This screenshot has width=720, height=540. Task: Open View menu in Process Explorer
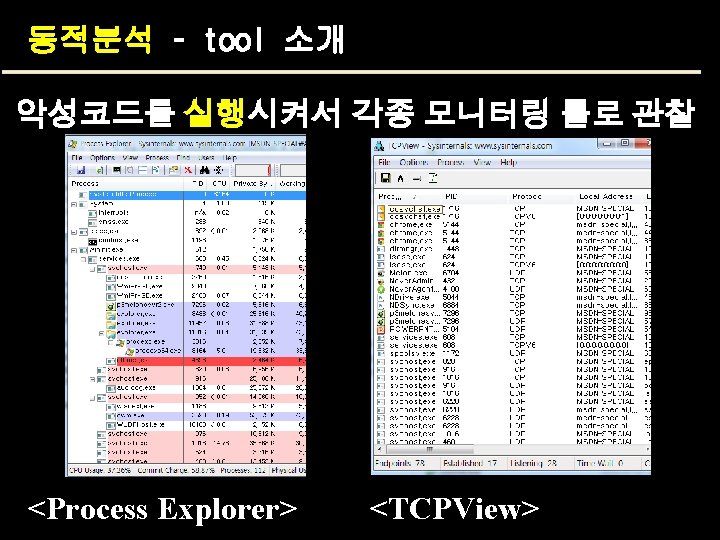coord(130,158)
